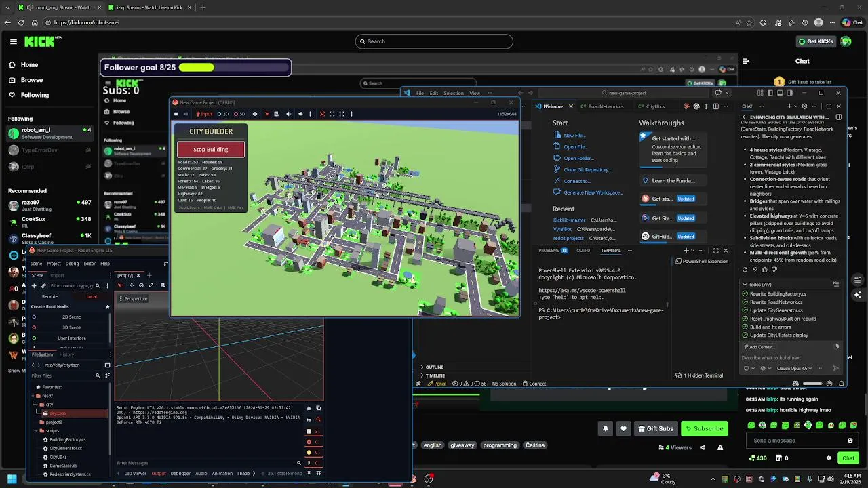Add new node with plus icon in Scene dock

[x=34, y=286]
